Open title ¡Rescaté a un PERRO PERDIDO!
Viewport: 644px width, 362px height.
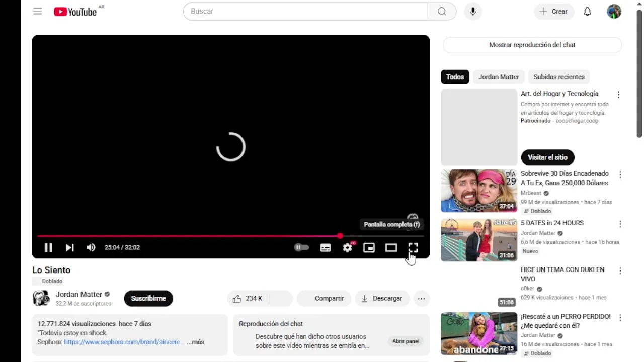pos(566,321)
